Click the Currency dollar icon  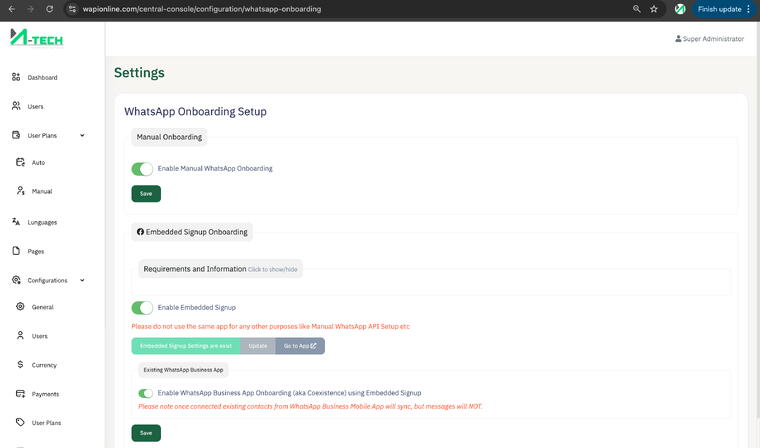point(21,365)
